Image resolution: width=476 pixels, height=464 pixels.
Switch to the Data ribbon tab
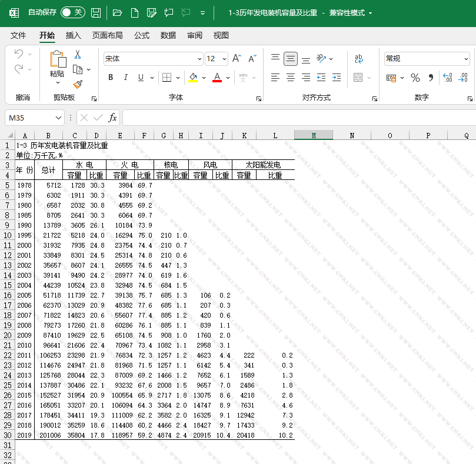click(x=168, y=35)
